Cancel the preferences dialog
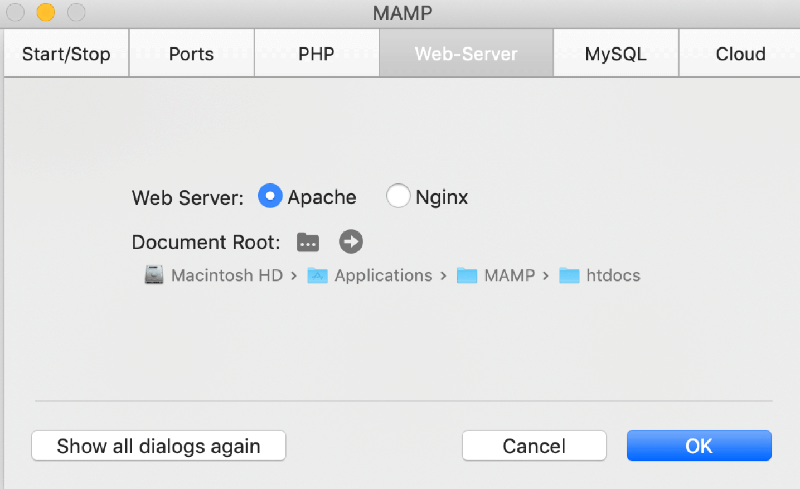The image size is (800, 489). click(534, 446)
